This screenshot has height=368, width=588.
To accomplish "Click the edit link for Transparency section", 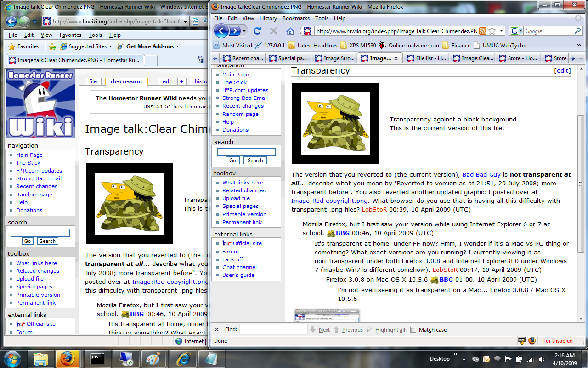I will click(563, 71).
